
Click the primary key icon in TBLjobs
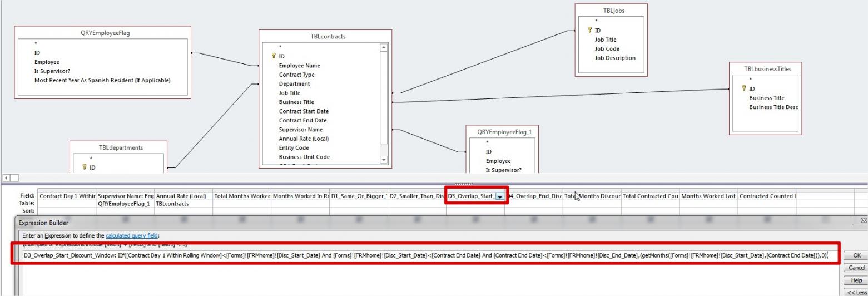[589, 31]
